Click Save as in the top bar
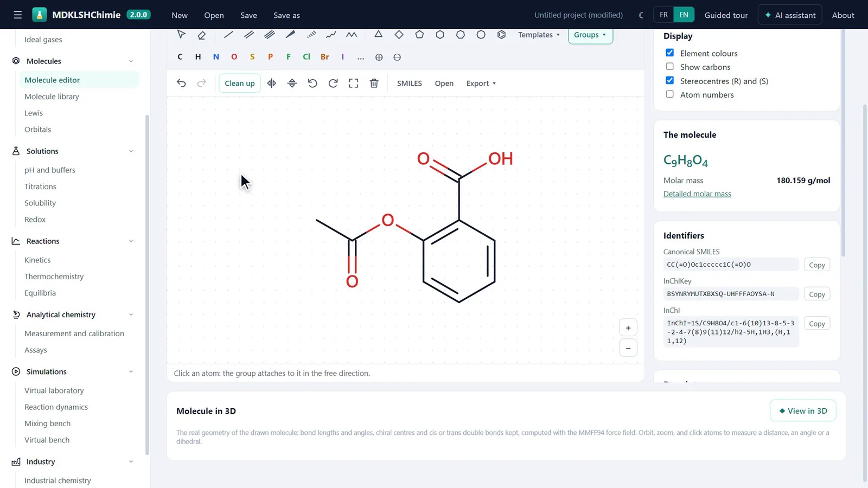This screenshot has width=868, height=488. coord(286,15)
